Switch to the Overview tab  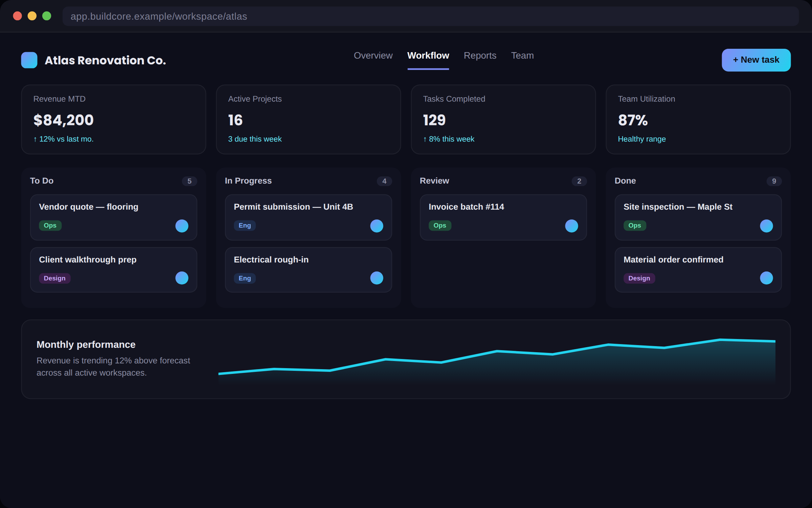(373, 56)
